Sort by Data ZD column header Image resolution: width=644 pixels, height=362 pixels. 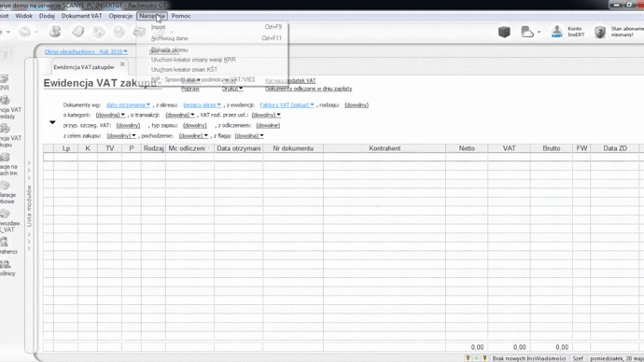[x=615, y=148]
